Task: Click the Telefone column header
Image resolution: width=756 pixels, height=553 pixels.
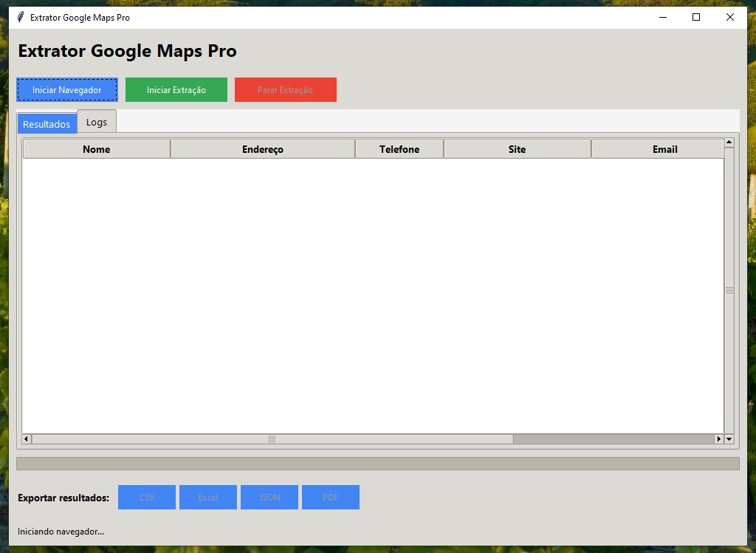Action: [x=399, y=149]
